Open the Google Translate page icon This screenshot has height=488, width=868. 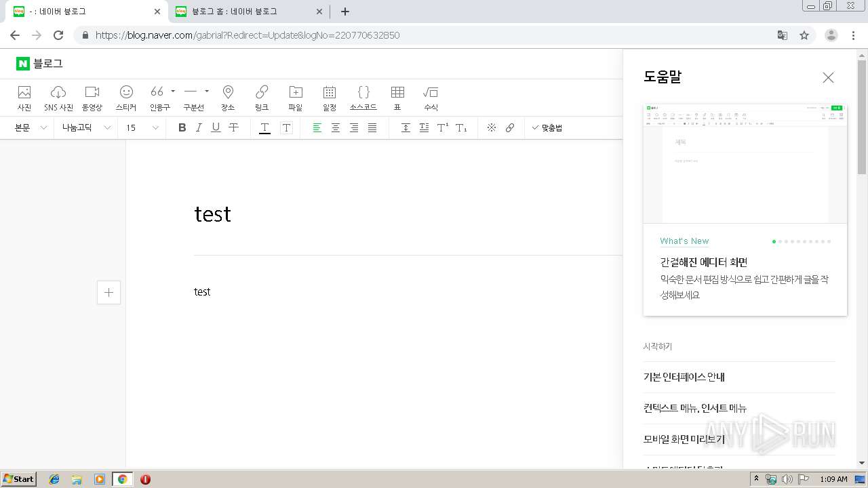coord(782,35)
